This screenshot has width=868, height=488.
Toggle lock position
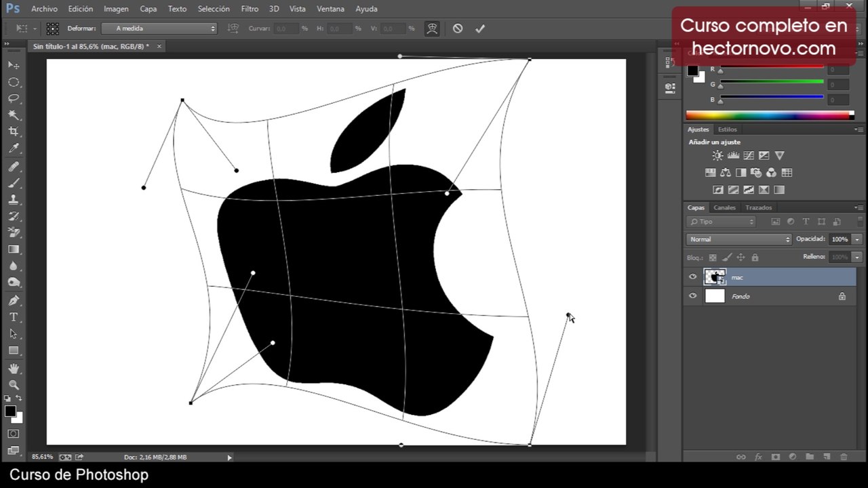click(741, 258)
